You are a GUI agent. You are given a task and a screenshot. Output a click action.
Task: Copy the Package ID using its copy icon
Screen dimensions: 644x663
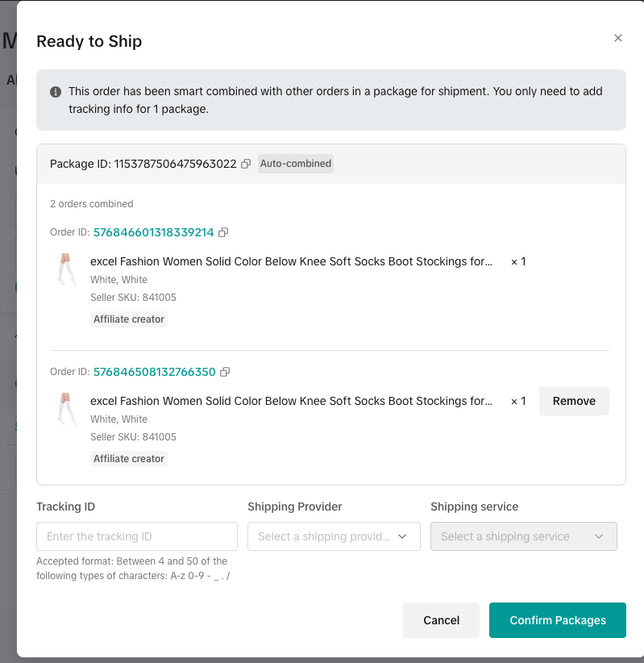click(247, 164)
